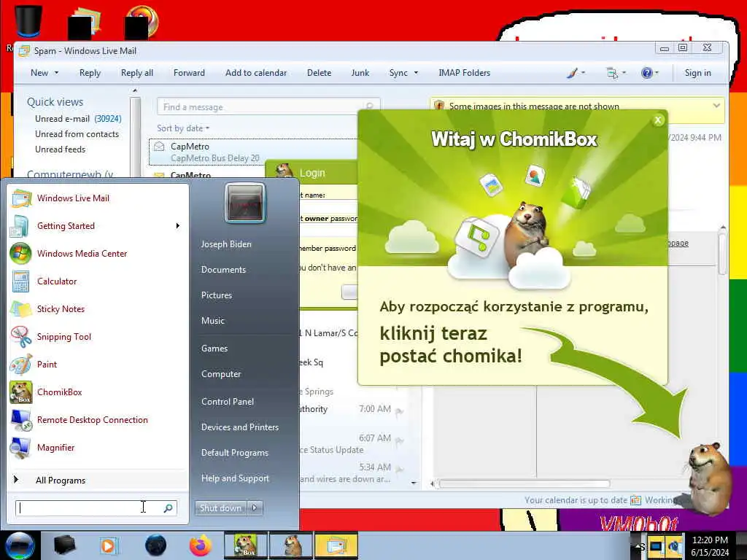
Task: Expand the Getting Started submenu arrow
Action: tap(178, 226)
